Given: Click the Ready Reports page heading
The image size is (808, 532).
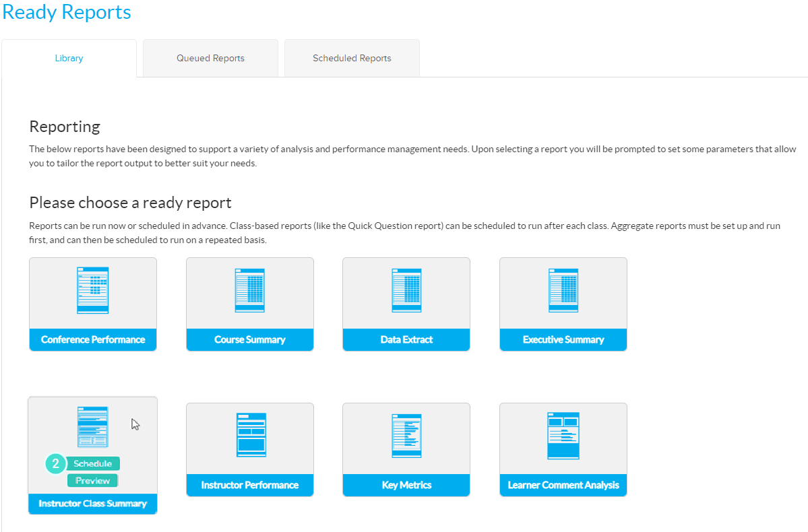Looking at the screenshot, I should tap(66, 11).
